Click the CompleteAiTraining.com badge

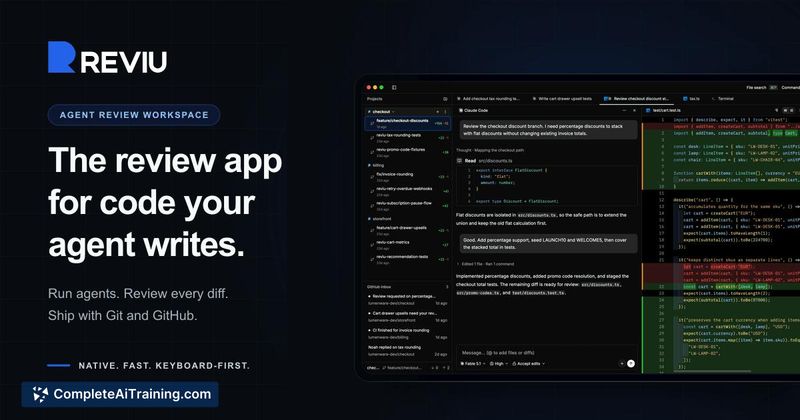coord(120,394)
